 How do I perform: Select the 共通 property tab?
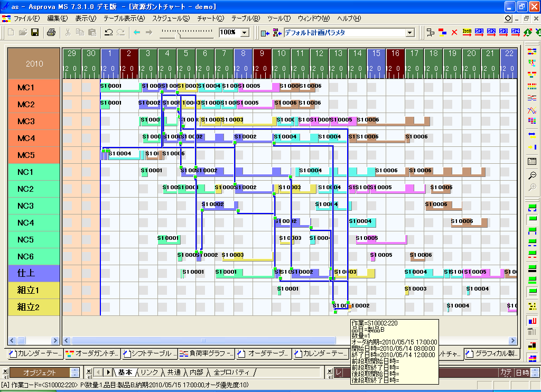174,372
